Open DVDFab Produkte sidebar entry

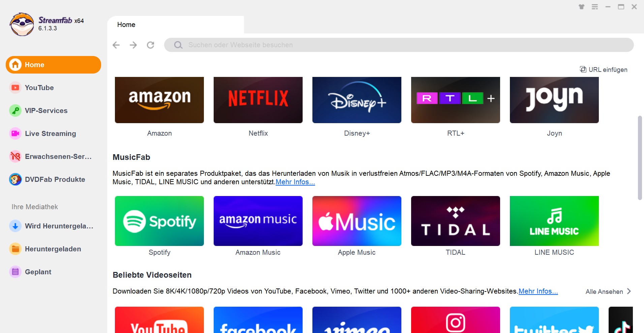click(53, 179)
